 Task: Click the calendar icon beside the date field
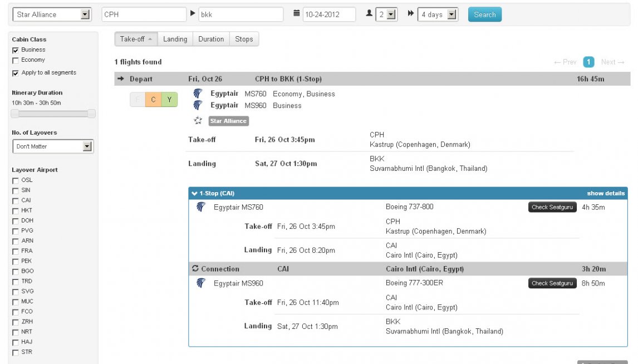click(x=297, y=13)
